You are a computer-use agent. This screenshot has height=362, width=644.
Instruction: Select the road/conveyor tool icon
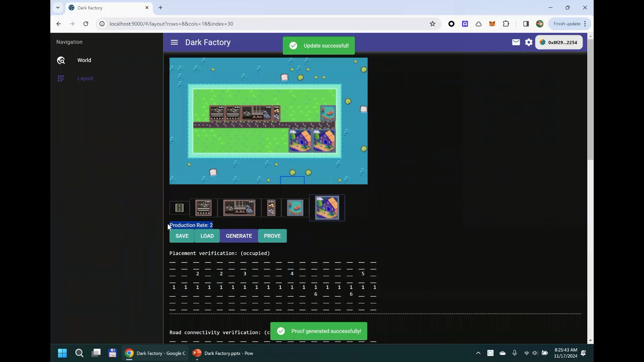179,208
